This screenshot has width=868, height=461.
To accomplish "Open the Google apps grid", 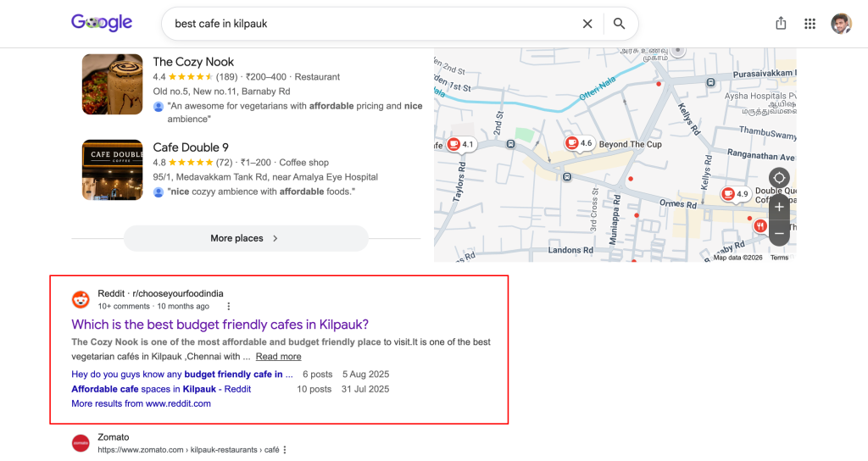I will coord(810,24).
